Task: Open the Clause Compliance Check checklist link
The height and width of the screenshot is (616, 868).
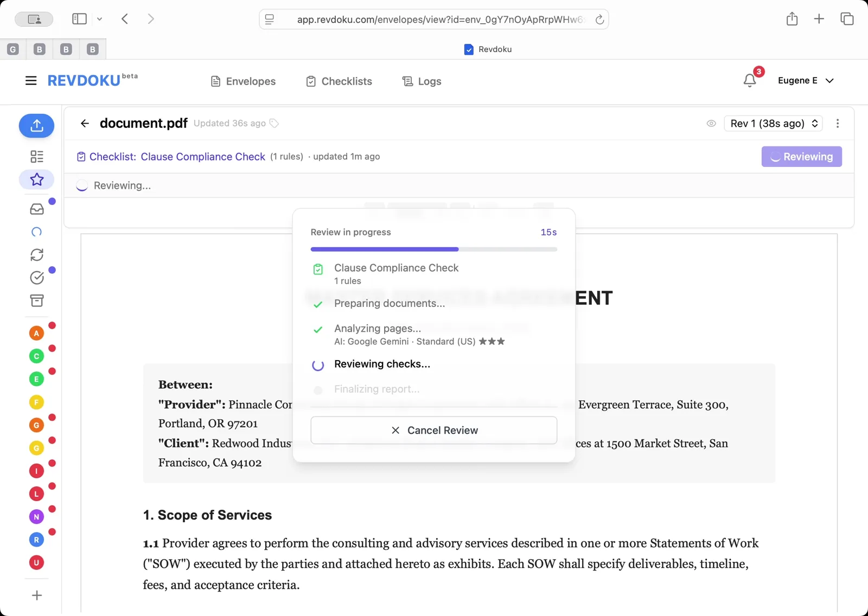Action: (202, 157)
